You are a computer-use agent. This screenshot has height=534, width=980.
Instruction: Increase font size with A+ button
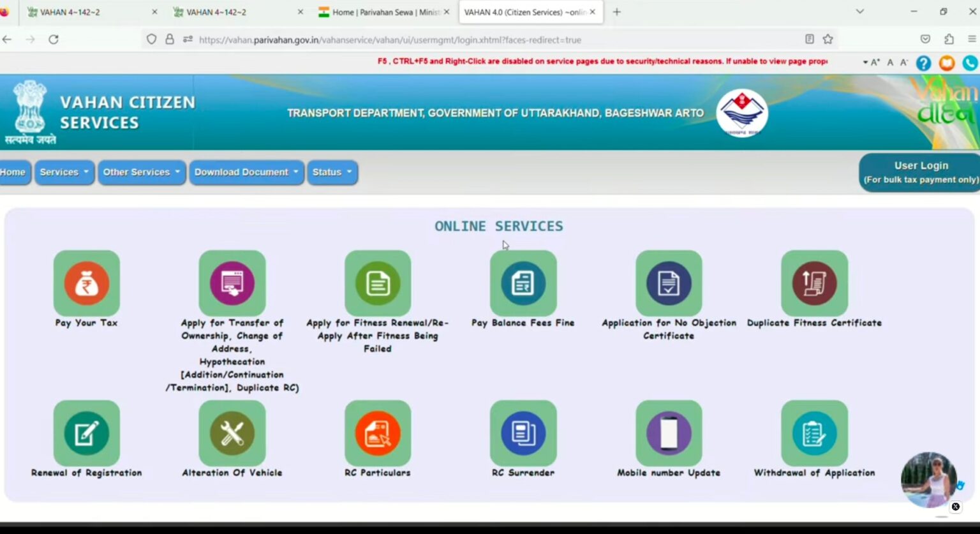(x=875, y=63)
